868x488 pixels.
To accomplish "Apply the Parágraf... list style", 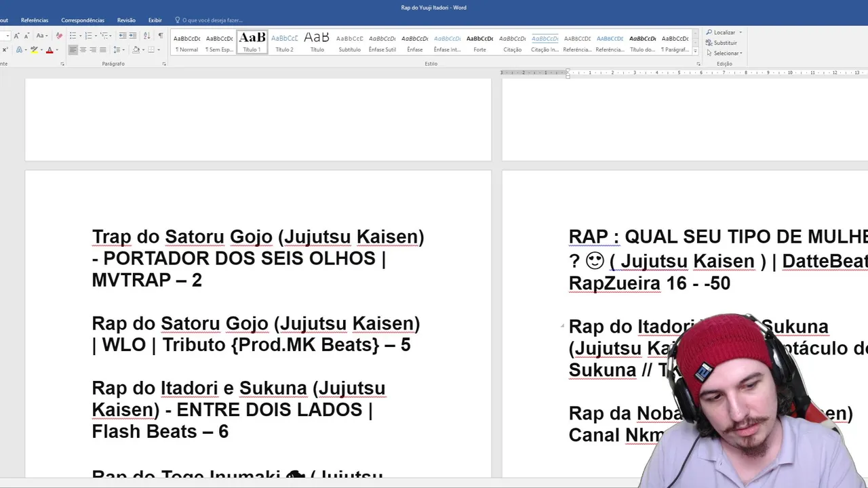I will coord(675,43).
